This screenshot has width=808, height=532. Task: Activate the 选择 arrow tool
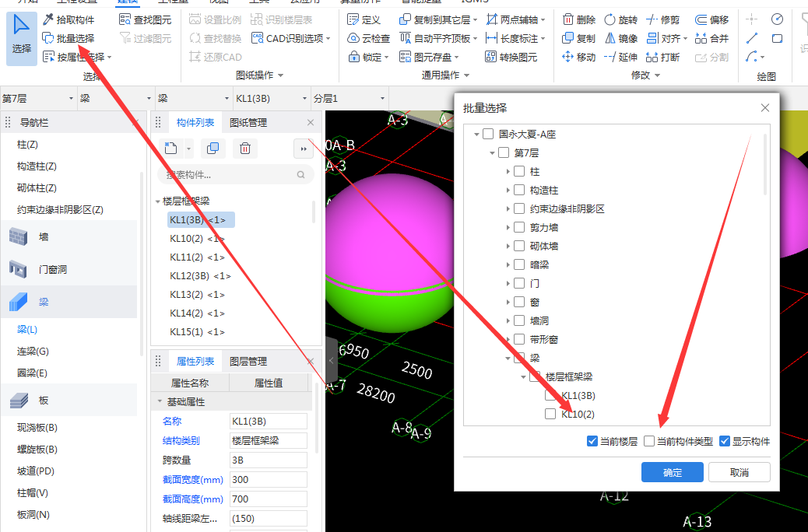(22, 38)
